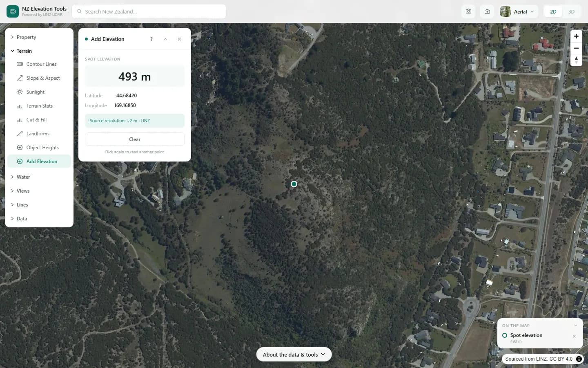Collapse the Add Elevation panel chevron

(165, 39)
